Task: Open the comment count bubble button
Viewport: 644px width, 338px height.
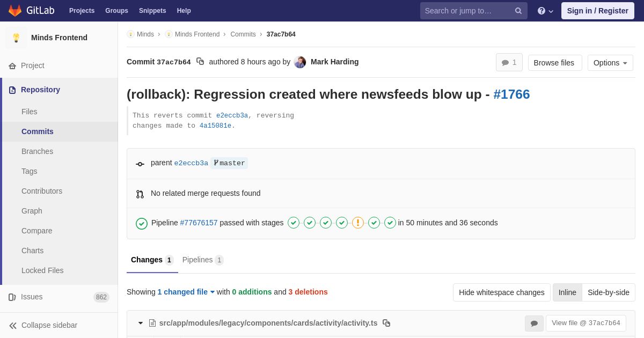Action: coord(509,63)
